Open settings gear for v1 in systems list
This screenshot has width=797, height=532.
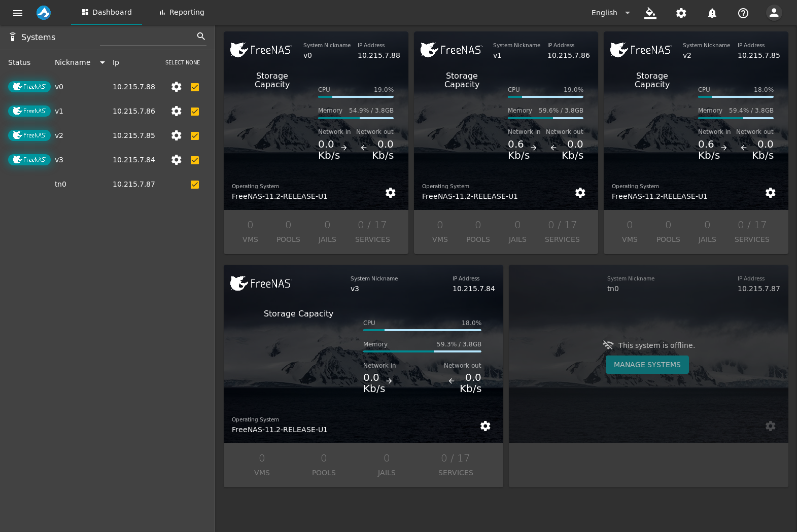(x=177, y=111)
